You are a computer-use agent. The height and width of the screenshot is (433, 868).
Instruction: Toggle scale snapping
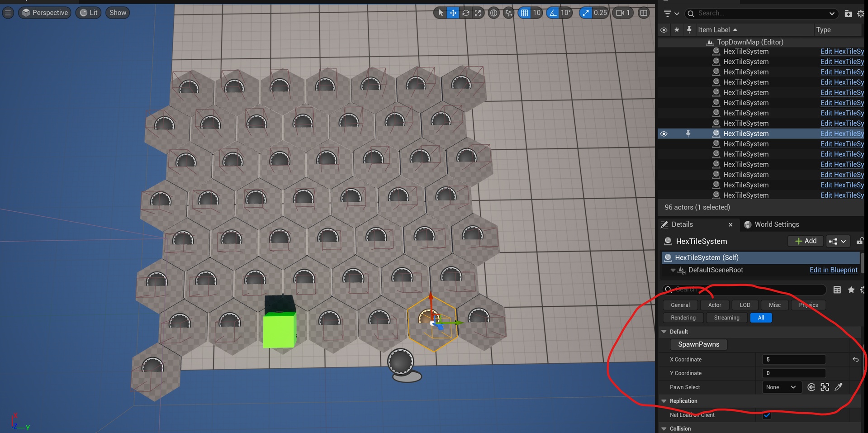tap(586, 13)
